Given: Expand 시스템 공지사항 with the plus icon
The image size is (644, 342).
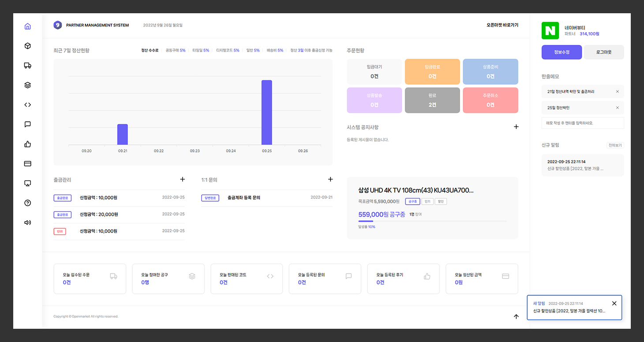Looking at the screenshot, I should (516, 127).
